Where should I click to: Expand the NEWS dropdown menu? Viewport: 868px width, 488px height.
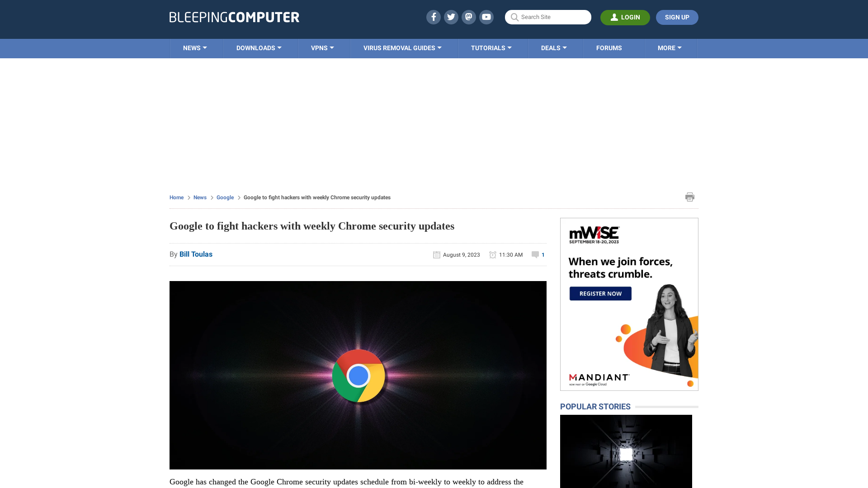pyautogui.click(x=195, y=47)
